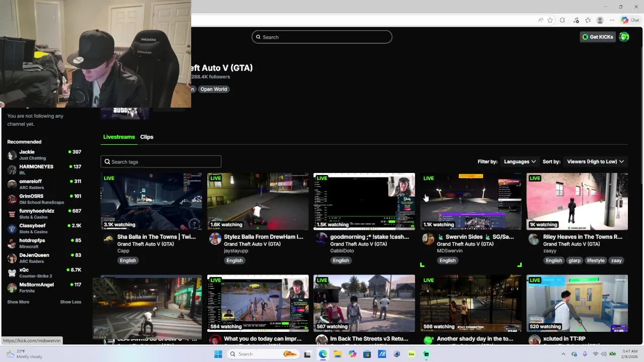The width and height of the screenshot is (644, 362).
Task: Open Edge read aloud icon
Action: point(540,20)
